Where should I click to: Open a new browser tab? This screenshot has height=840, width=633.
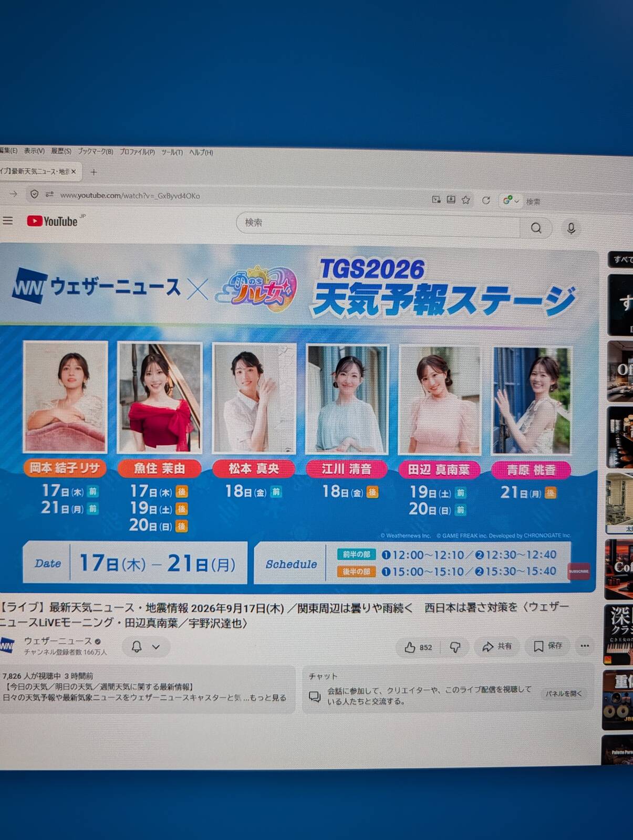[x=94, y=172]
